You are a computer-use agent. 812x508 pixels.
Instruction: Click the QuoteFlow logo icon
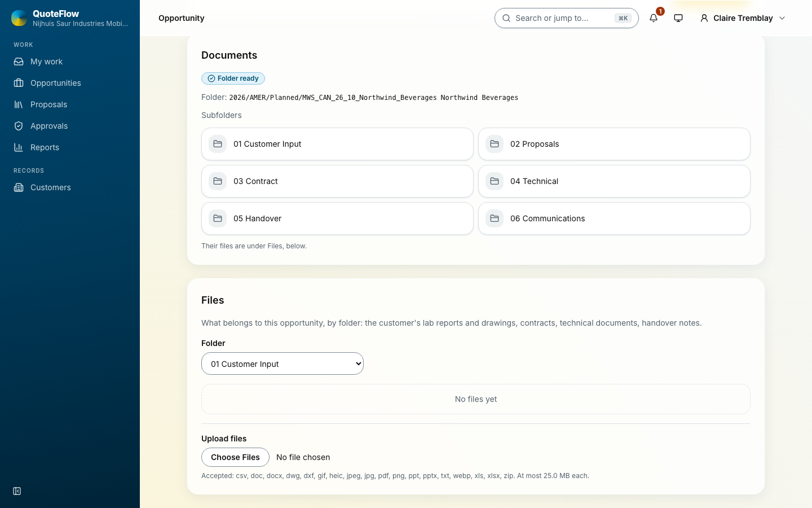coord(19,18)
